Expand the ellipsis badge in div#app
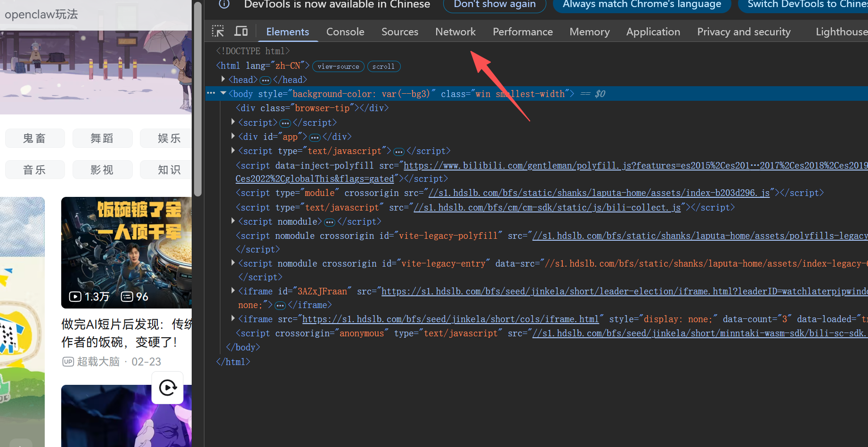 click(315, 137)
